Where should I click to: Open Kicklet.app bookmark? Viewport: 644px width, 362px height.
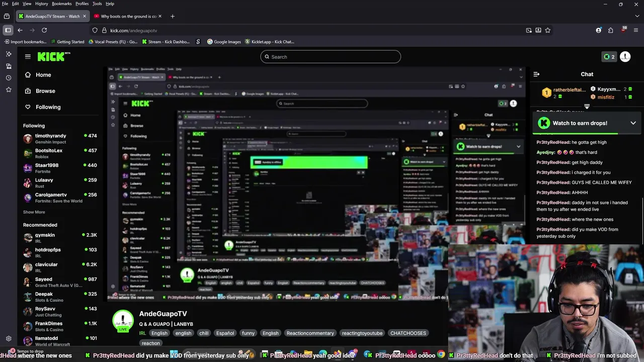[270, 42]
